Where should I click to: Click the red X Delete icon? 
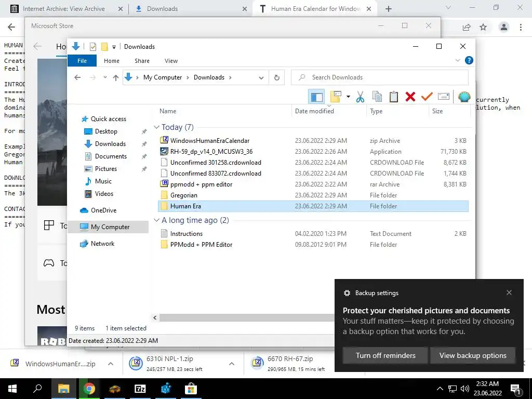410,97
